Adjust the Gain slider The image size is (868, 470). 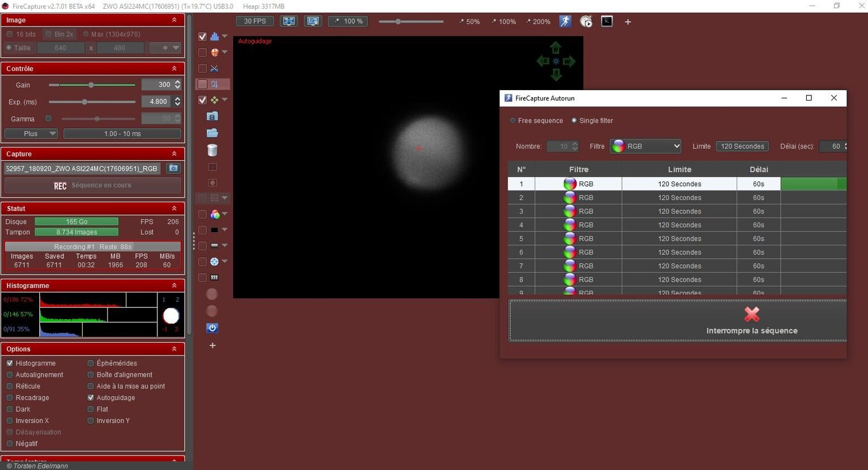coord(91,85)
